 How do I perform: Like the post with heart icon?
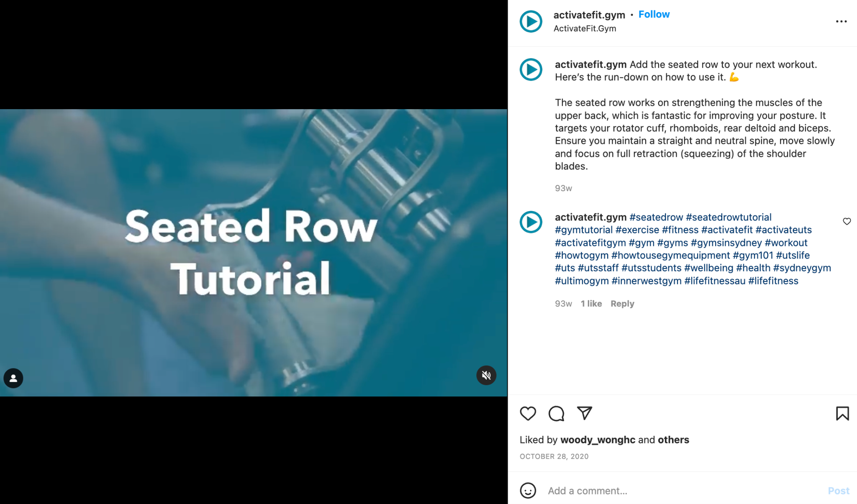(528, 413)
